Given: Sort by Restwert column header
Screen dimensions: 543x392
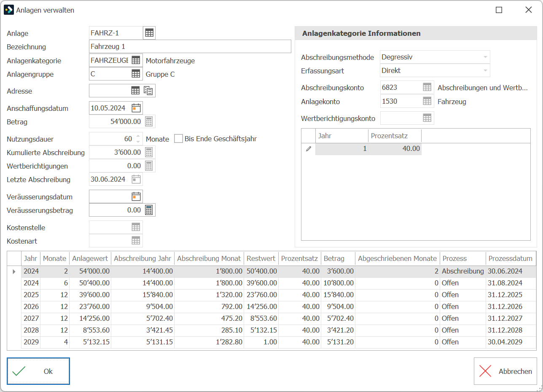Looking at the screenshot, I should 261,258.
